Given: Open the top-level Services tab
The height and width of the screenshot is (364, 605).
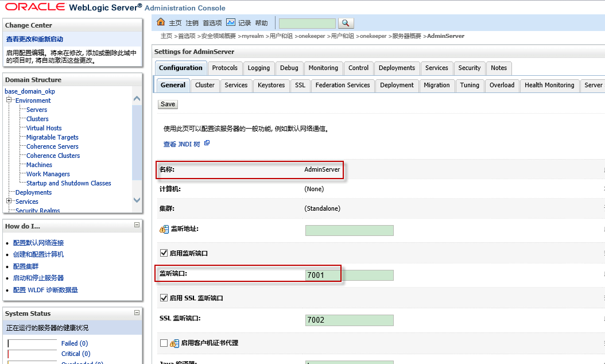Looking at the screenshot, I should (x=437, y=68).
